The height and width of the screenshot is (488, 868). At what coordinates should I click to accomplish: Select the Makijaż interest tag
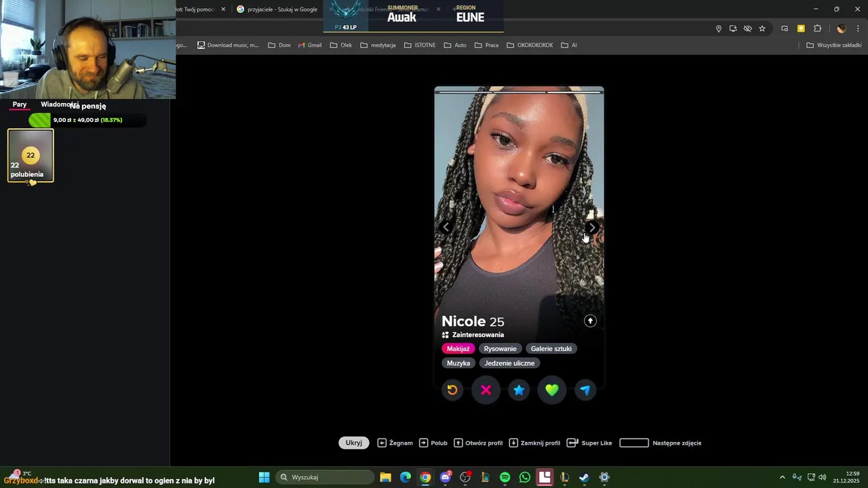(x=458, y=348)
